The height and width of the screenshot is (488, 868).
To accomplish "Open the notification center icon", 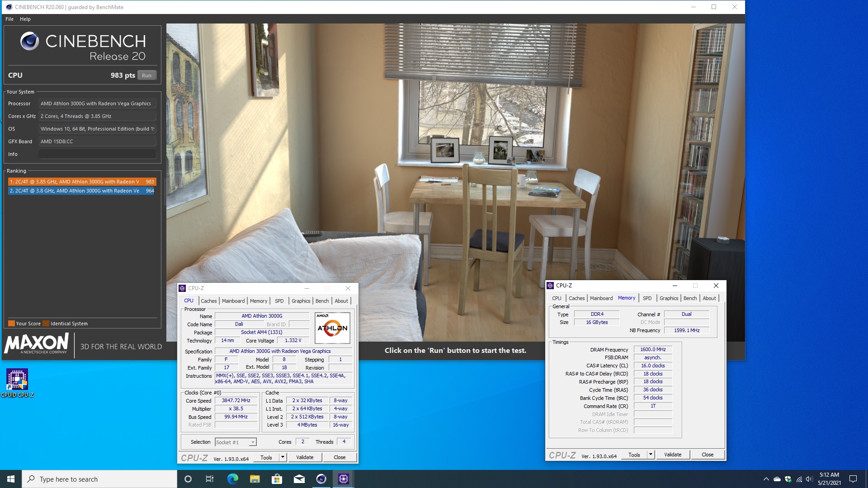I will 853,479.
